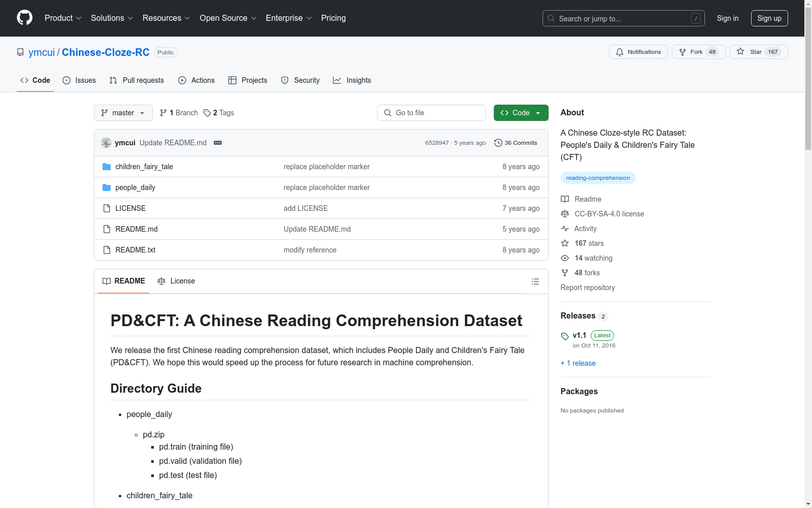Open the '+ 1 release' link
The image size is (812, 508).
click(x=578, y=363)
